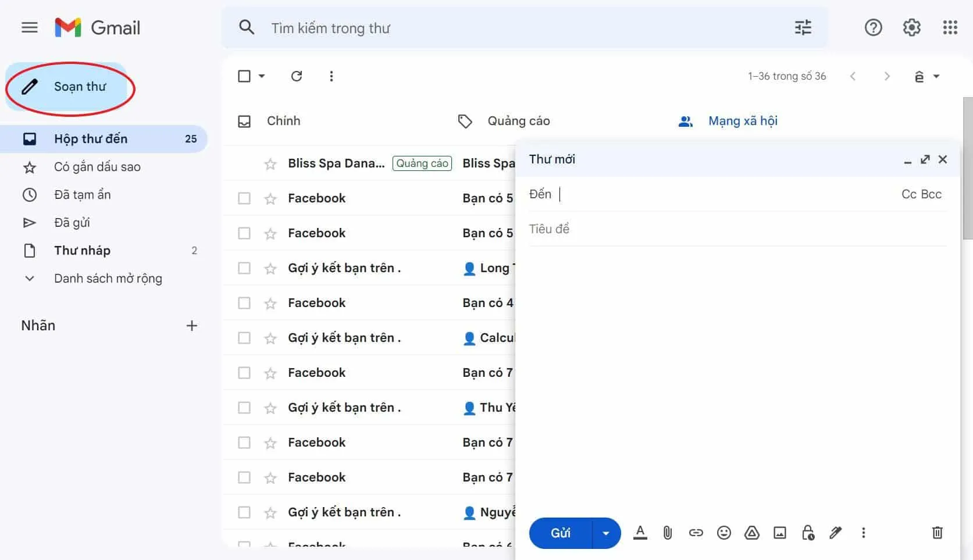Switch to Mạng xã hội tab
This screenshot has height=560, width=973.
pos(743,121)
